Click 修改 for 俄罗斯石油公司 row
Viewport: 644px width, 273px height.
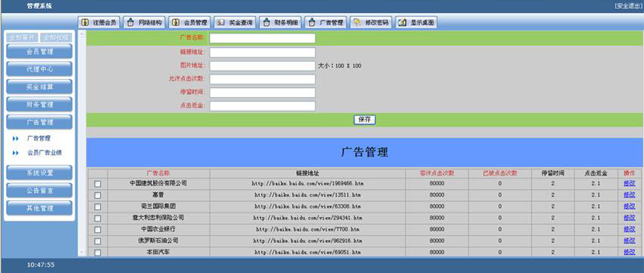pyautogui.click(x=629, y=241)
